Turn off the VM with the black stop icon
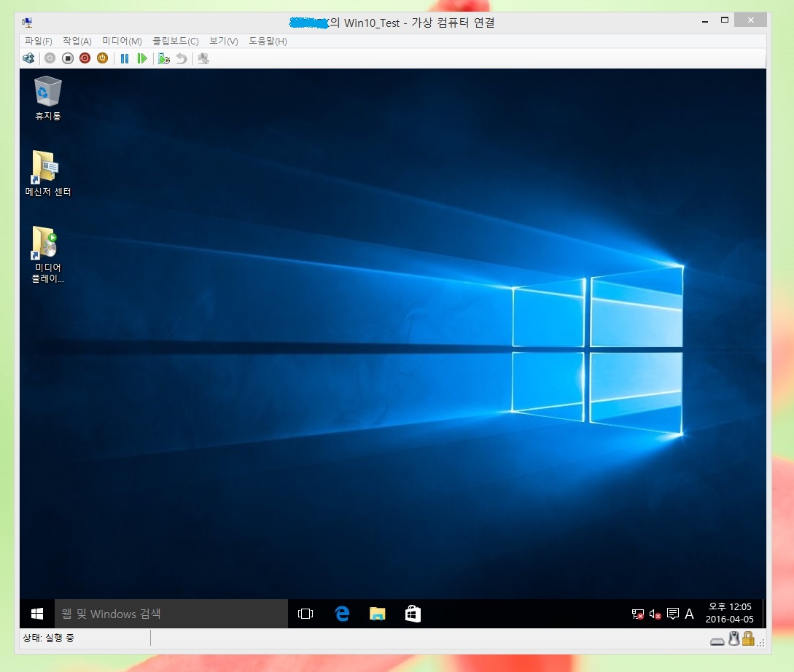794x672 pixels. (x=68, y=59)
